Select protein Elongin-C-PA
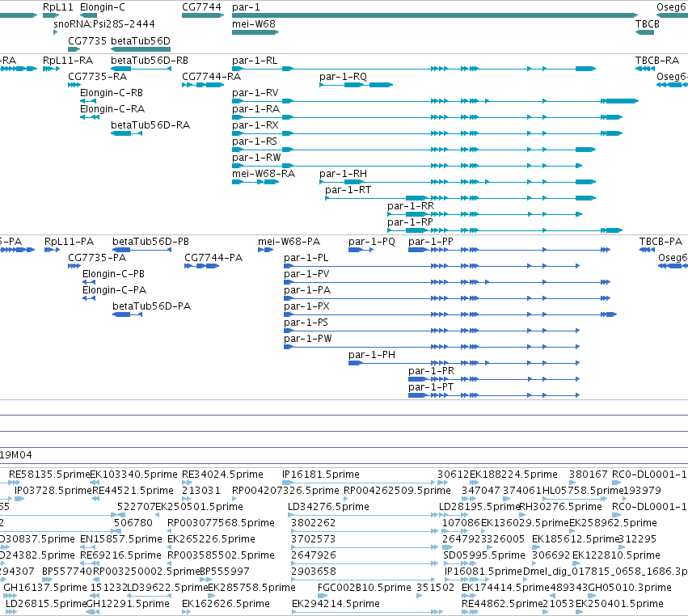 click(x=89, y=299)
